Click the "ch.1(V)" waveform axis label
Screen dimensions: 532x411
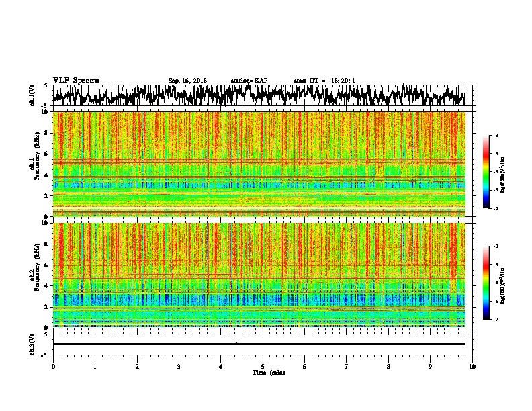[x=32, y=95]
